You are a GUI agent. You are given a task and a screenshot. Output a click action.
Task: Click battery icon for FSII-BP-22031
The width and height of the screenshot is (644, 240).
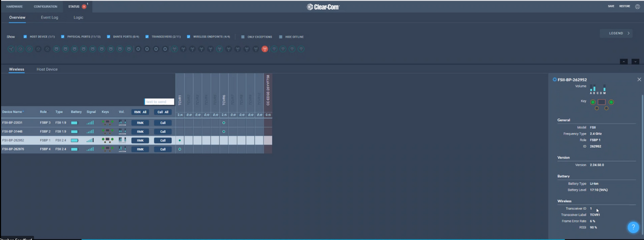pyautogui.click(x=74, y=123)
